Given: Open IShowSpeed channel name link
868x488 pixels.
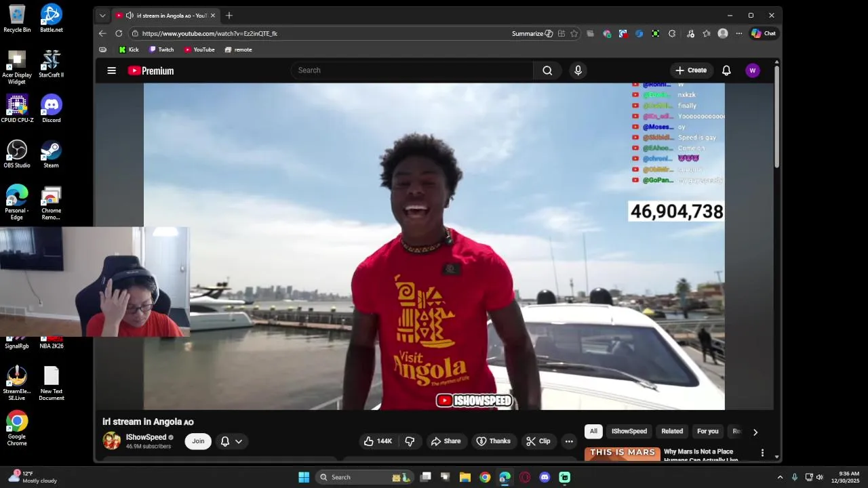Looking at the screenshot, I should tap(146, 437).
